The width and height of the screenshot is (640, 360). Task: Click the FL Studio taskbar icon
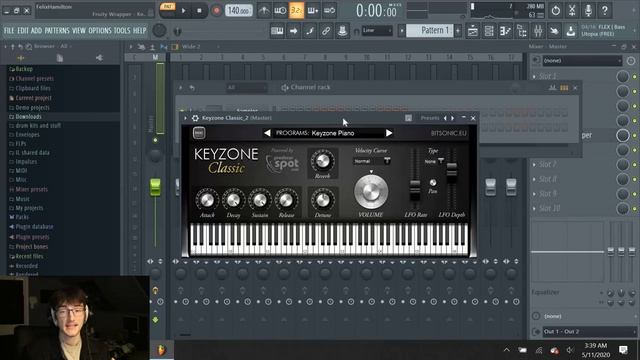point(162,350)
